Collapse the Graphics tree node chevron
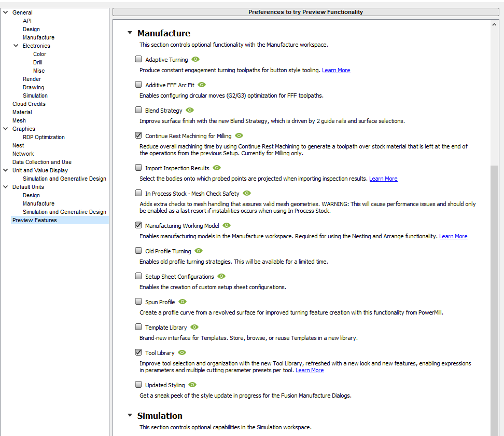504x436 pixels. click(6, 128)
